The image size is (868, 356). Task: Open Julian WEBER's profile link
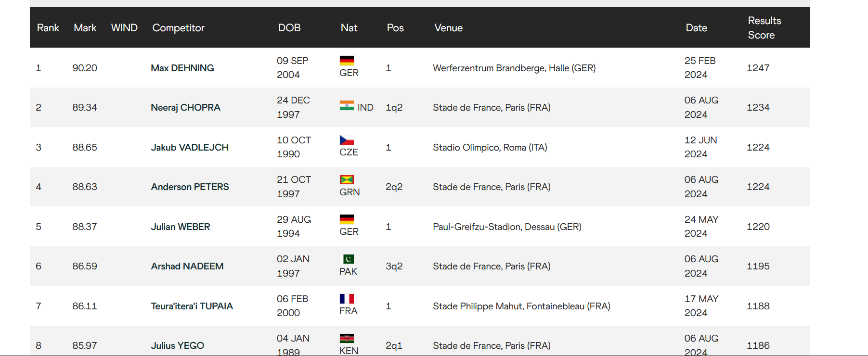click(x=180, y=227)
